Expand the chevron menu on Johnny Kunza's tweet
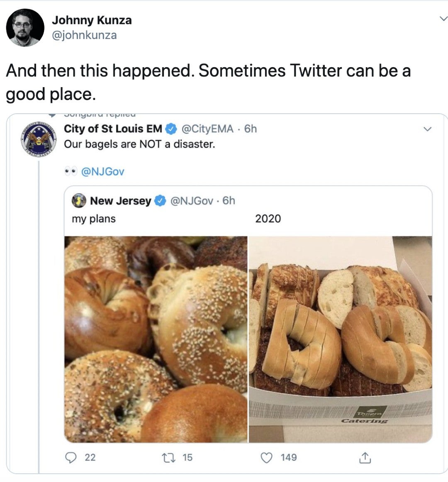The image size is (448, 482). point(443,18)
